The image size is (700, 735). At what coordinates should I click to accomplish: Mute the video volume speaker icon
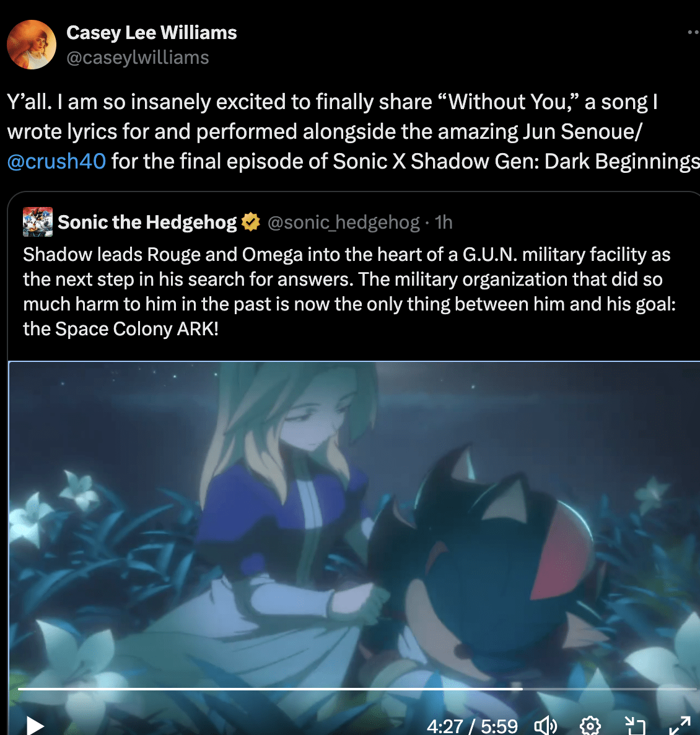pyautogui.click(x=545, y=726)
